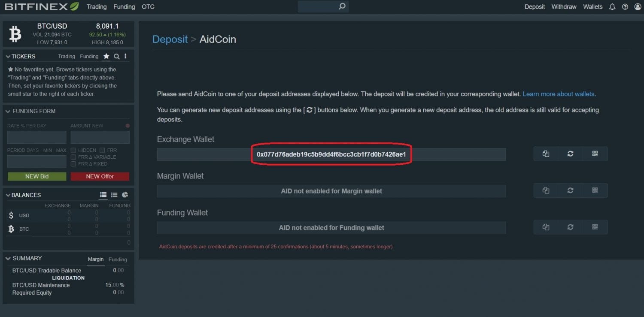Focus the top search field
This screenshot has height=317, width=644.
[323, 6]
